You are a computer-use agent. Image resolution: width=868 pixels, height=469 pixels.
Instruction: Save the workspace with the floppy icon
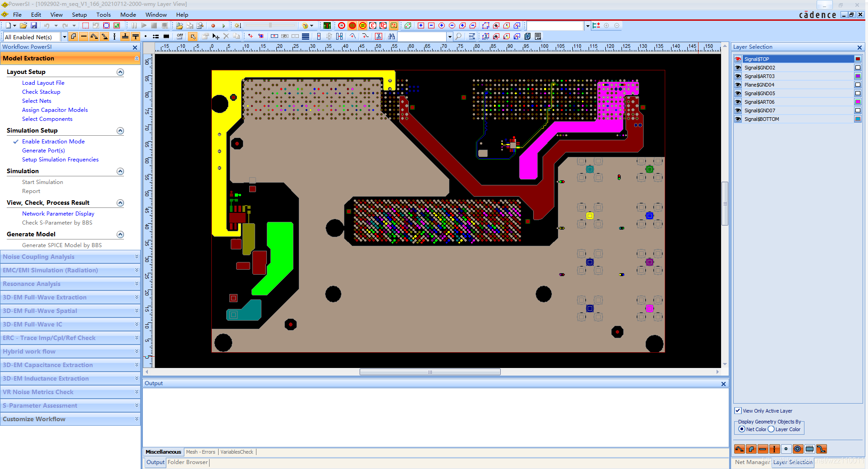pyautogui.click(x=34, y=26)
